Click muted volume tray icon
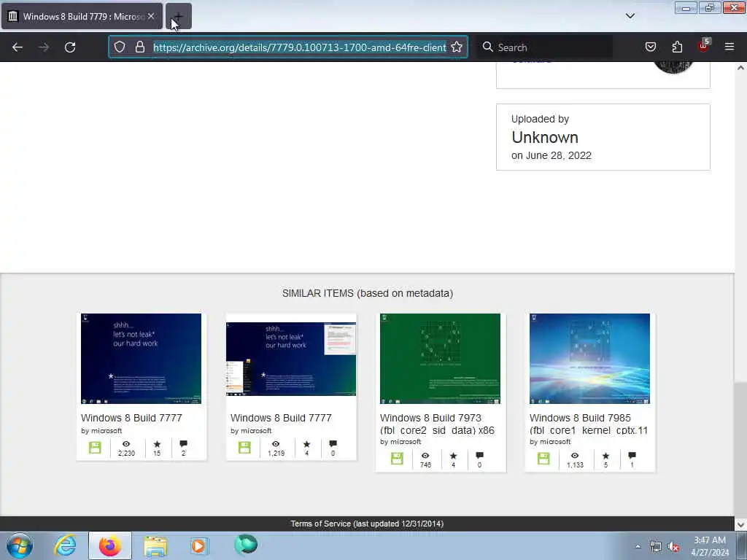747x560 pixels. 673,547
